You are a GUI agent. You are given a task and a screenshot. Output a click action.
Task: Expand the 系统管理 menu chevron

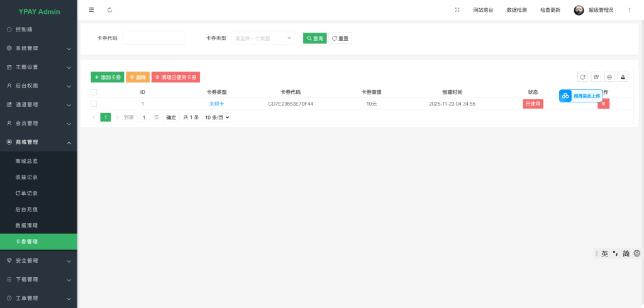69,49
